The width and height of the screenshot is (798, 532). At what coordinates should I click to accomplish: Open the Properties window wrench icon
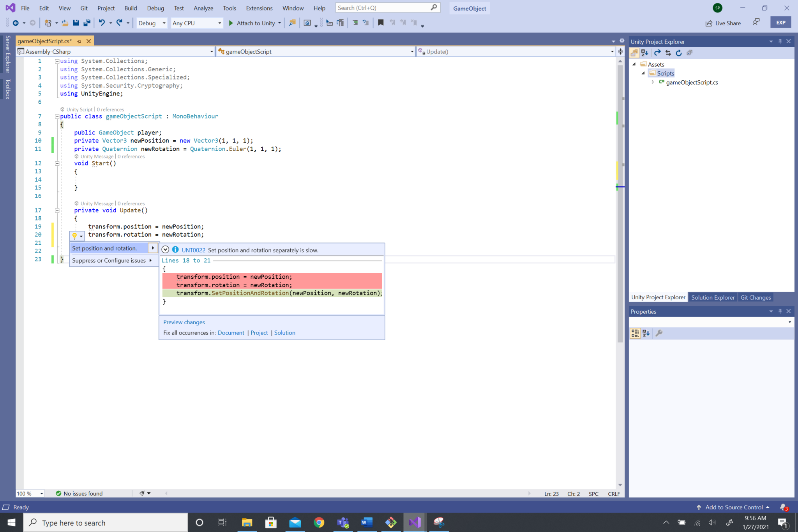(x=659, y=333)
